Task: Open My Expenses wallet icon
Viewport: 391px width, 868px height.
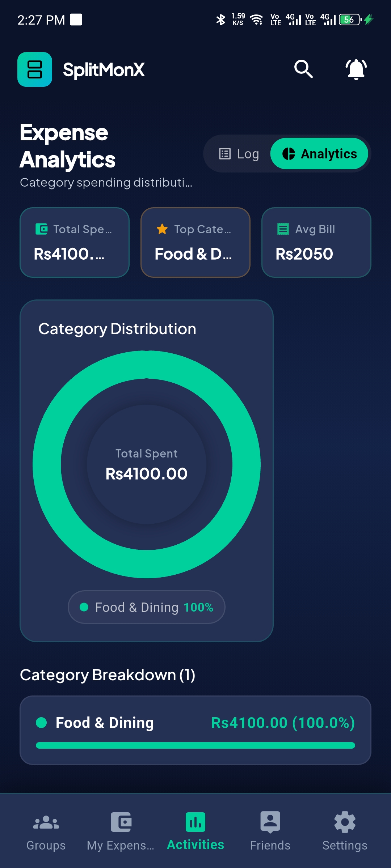Action: tap(121, 822)
